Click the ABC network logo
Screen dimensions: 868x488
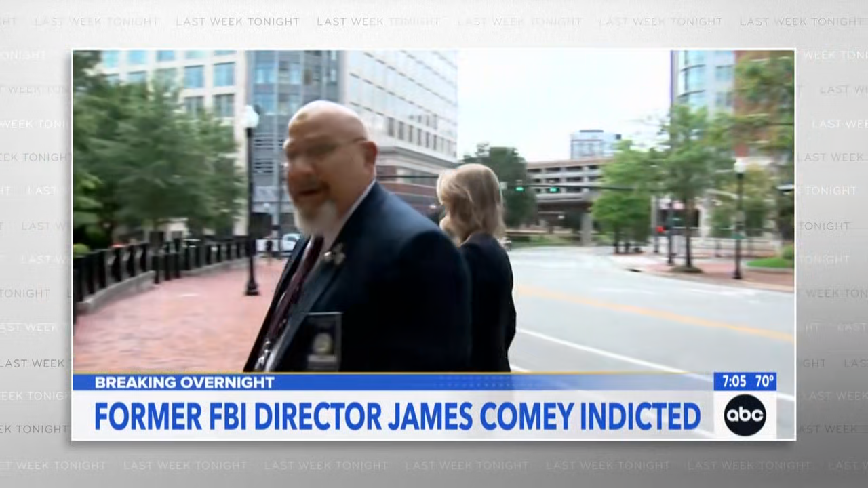click(x=745, y=415)
